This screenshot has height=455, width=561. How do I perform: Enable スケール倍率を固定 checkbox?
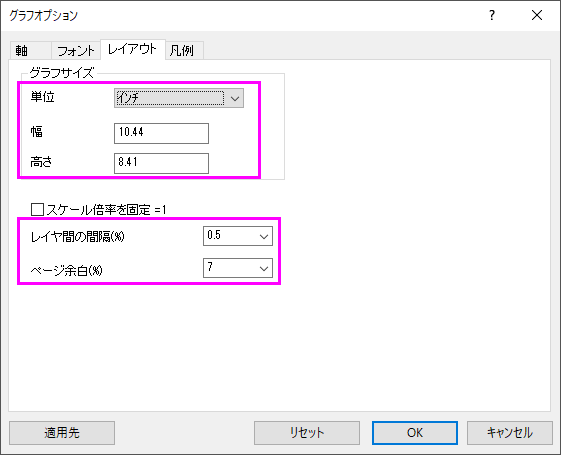point(38,210)
